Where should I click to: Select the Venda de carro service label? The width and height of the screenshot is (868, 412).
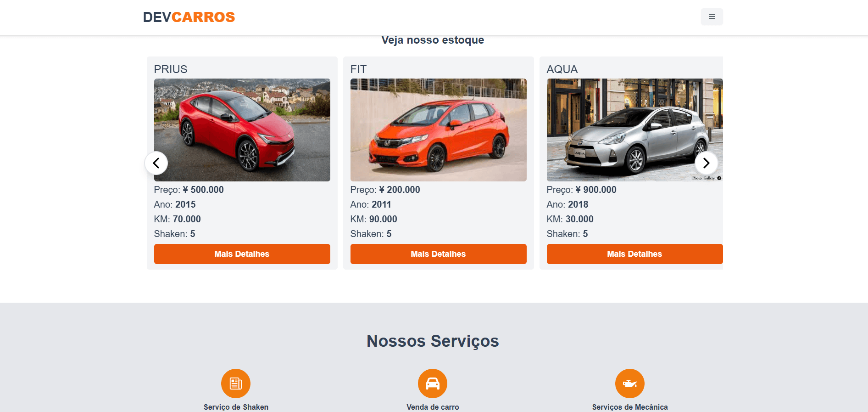[x=433, y=406]
